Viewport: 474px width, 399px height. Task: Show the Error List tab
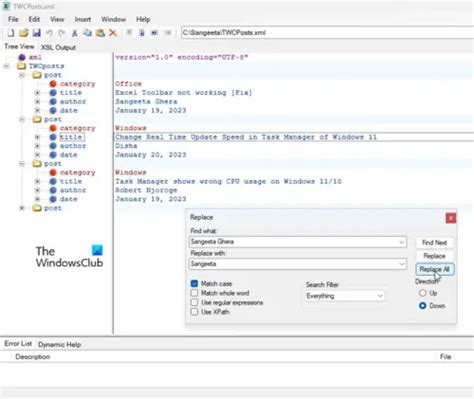tap(18, 344)
